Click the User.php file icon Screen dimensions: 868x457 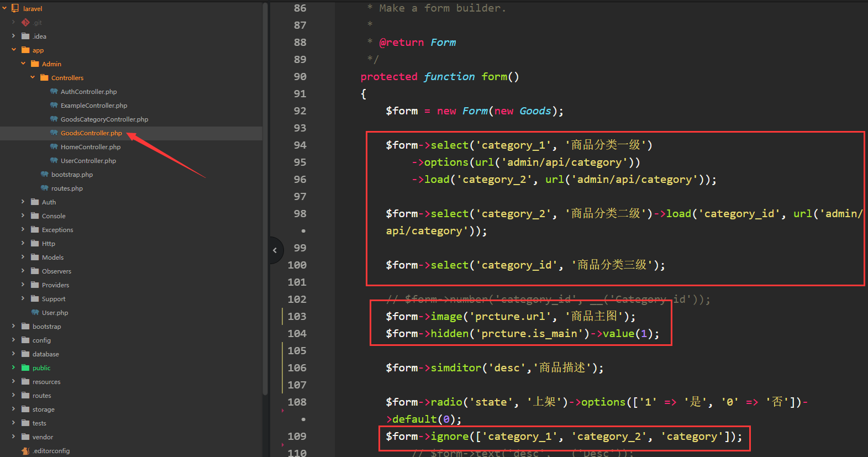coord(35,313)
